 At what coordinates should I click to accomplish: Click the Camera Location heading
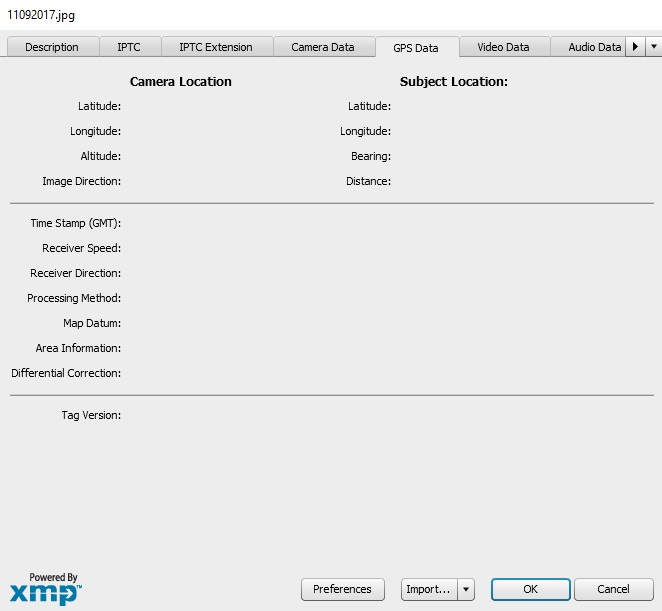tap(180, 82)
